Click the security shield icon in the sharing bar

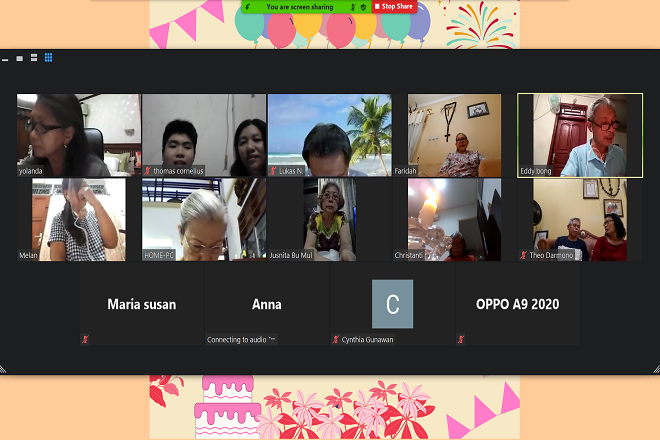point(362,6)
